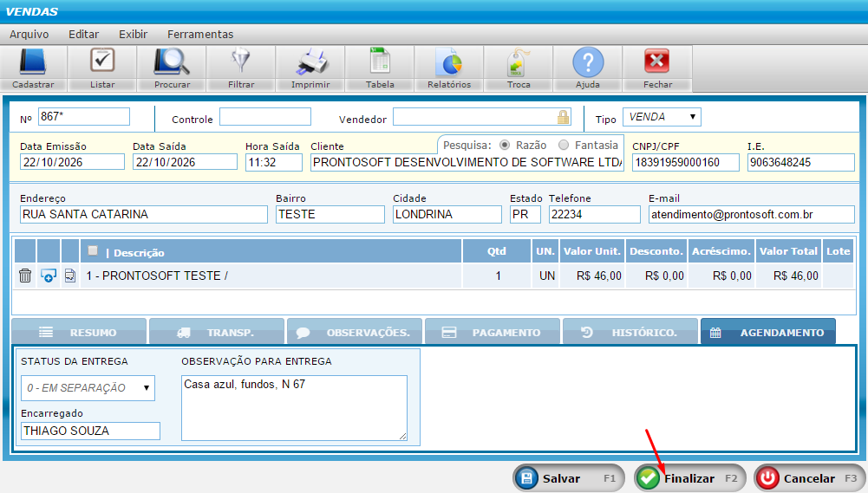Click the Qtd column header
Image resolution: width=868 pixels, height=493 pixels.
pyautogui.click(x=497, y=251)
